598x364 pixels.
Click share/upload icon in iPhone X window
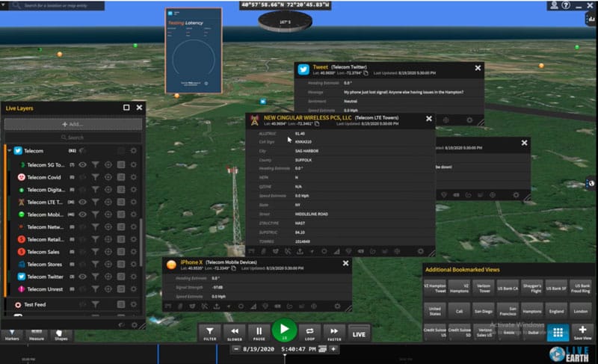click(217, 306)
